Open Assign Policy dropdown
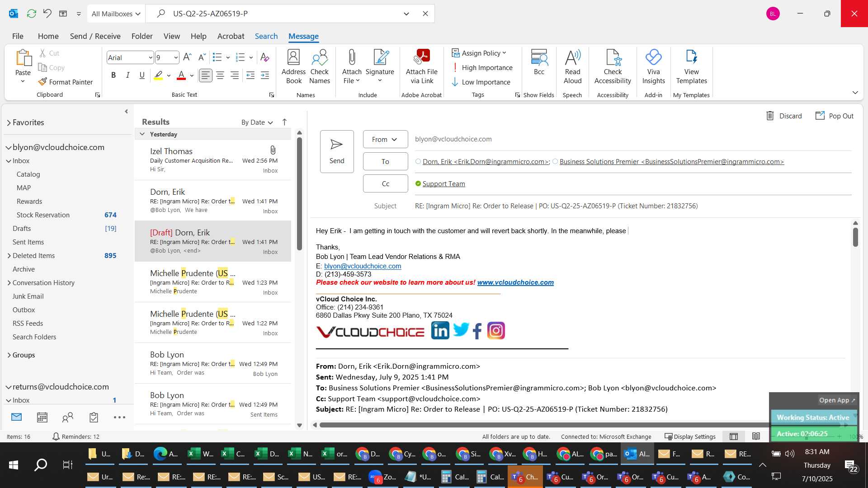This screenshot has height=488, width=868. point(479,53)
